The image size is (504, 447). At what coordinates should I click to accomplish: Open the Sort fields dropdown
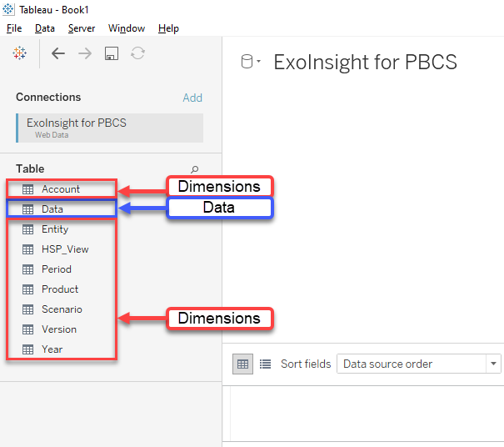[419, 364]
